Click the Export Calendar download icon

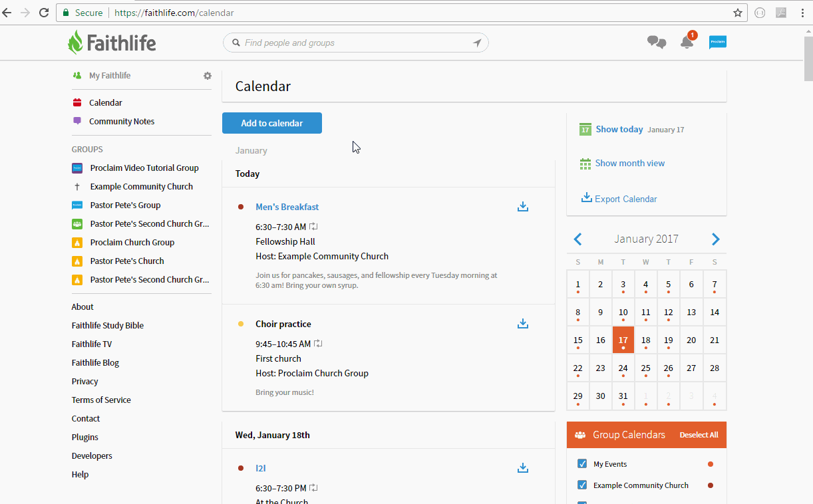(587, 198)
